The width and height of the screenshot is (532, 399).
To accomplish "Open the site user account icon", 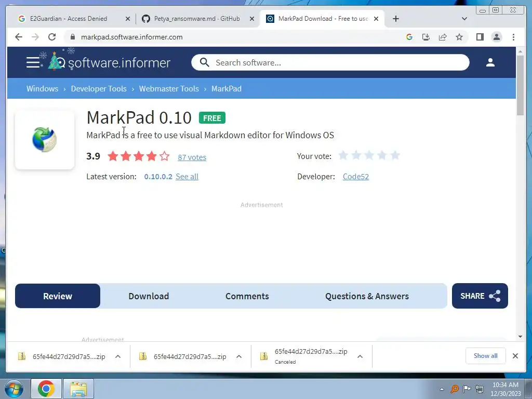I will [490, 62].
